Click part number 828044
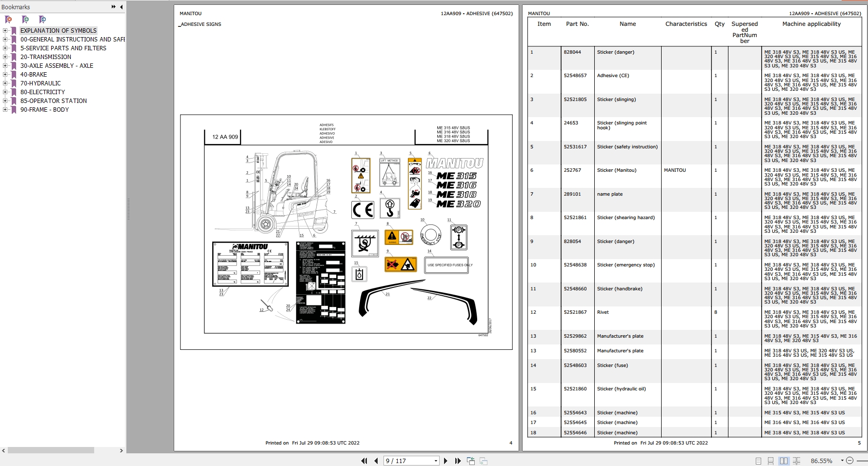The image size is (868, 466). (x=572, y=52)
